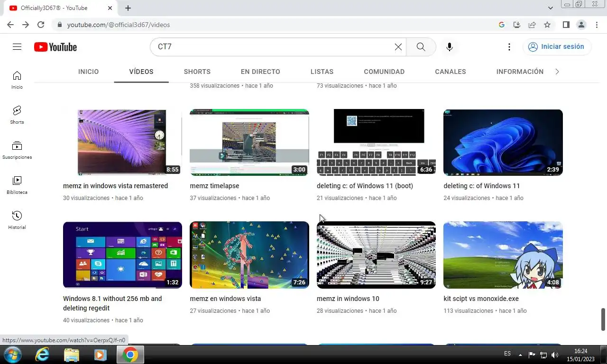
Task: Open the 6:36 Windows 11 boot thumbnail
Action: pos(376,142)
